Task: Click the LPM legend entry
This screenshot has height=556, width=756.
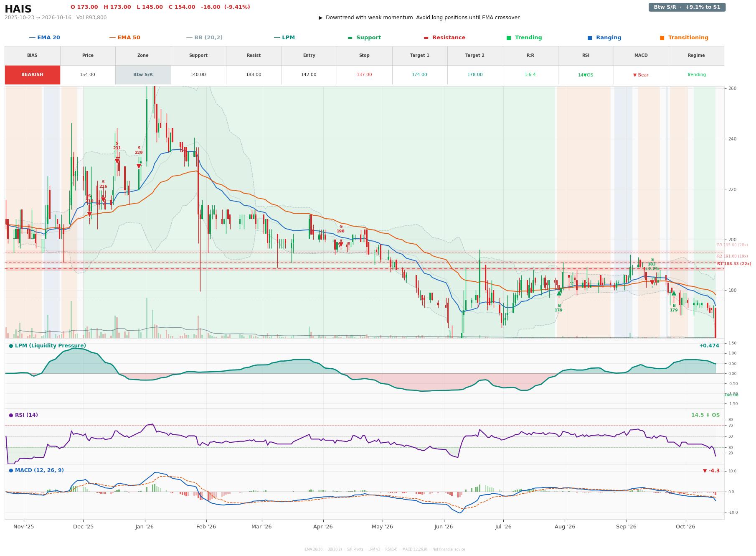Action: (x=284, y=38)
